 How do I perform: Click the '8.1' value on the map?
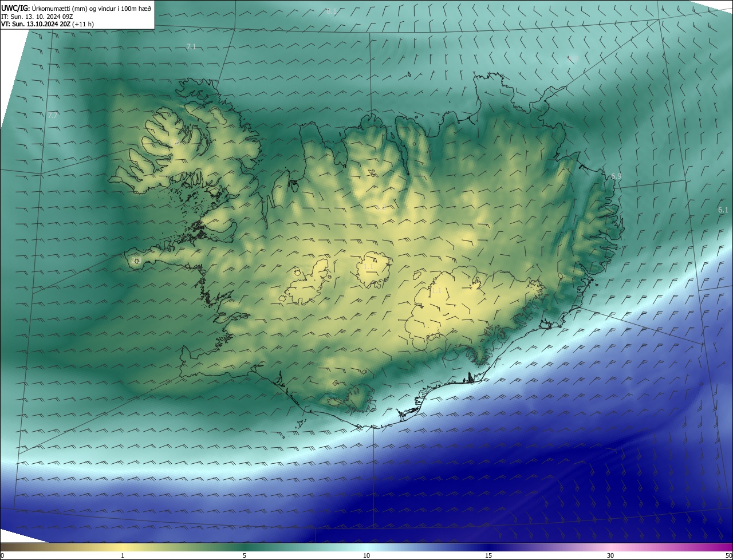click(x=331, y=10)
